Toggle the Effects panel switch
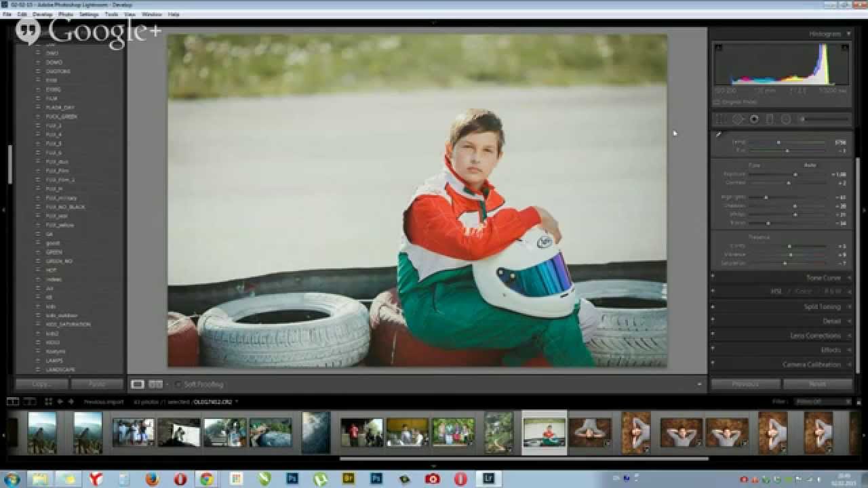This screenshot has height=488, width=868. 713,349
